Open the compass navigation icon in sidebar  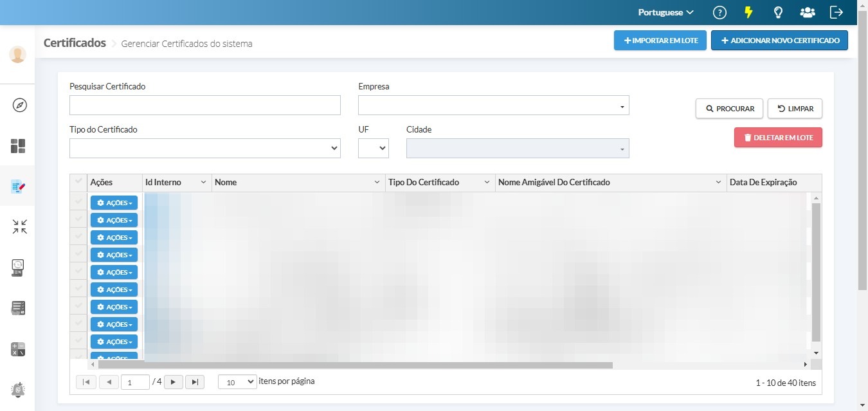tap(19, 105)
